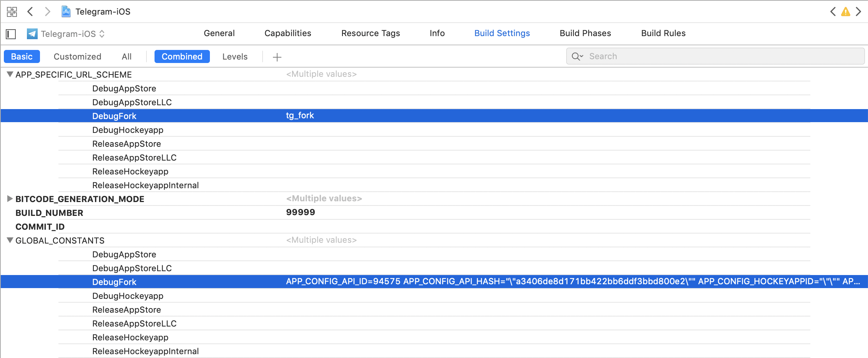Collapse APP_SPECIFIC_URL_SCHEME setting

tap(10, 74)
